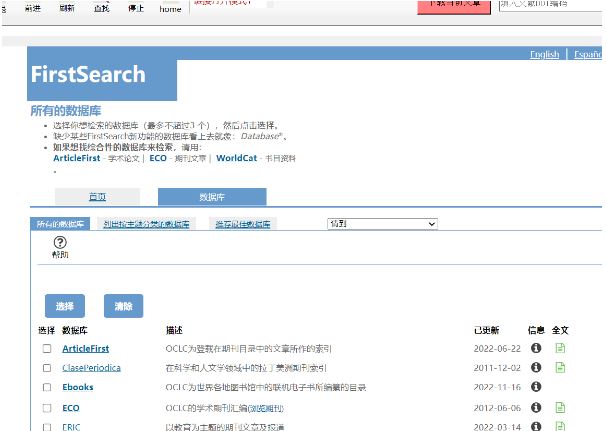Open the 推荐最佳数据库 sub-tab
This screenshot has width=606, height=431.
(243, 224)
